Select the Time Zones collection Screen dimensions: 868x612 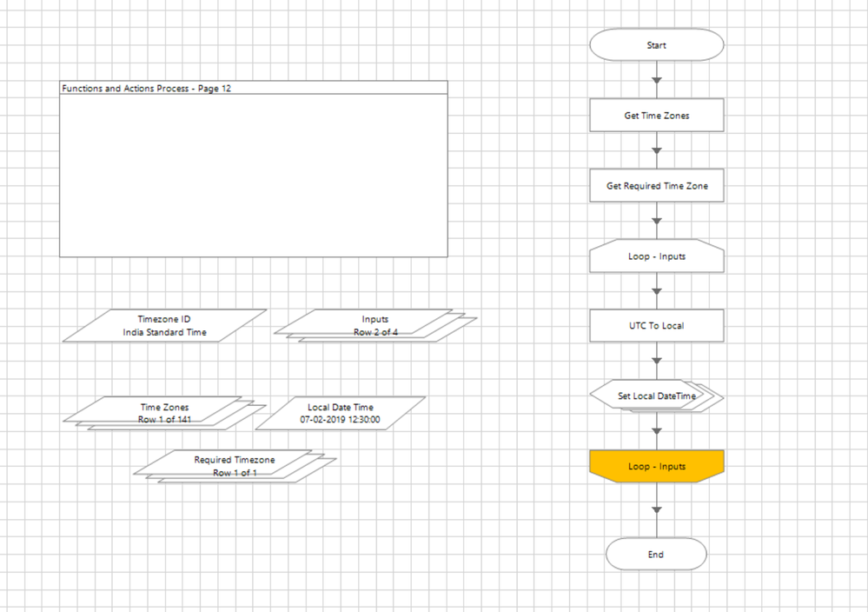click(x=164, y=413)
